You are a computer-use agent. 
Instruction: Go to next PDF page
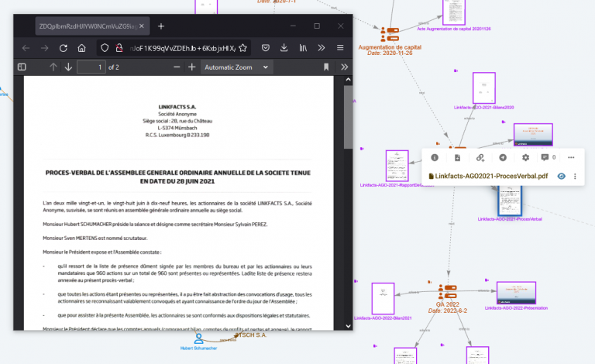coord(68,67)
